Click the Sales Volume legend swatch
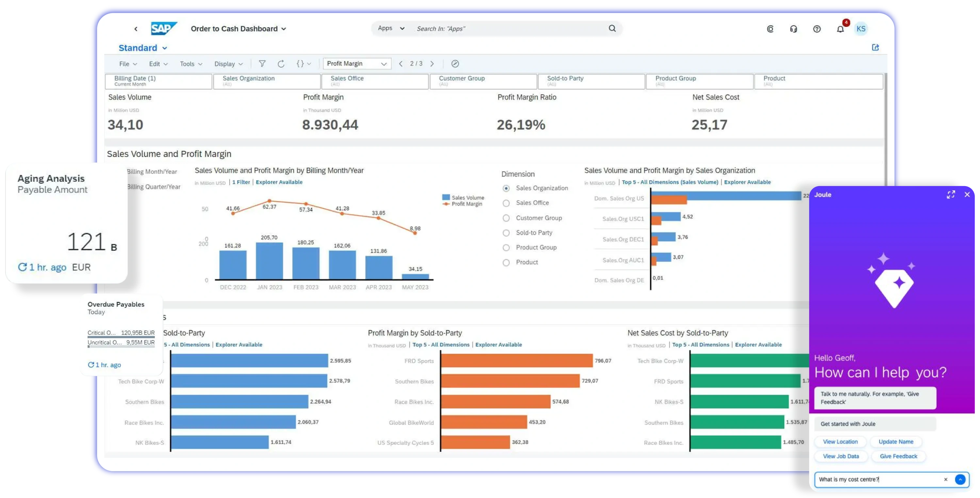980x498 pixels. [446, 197]
